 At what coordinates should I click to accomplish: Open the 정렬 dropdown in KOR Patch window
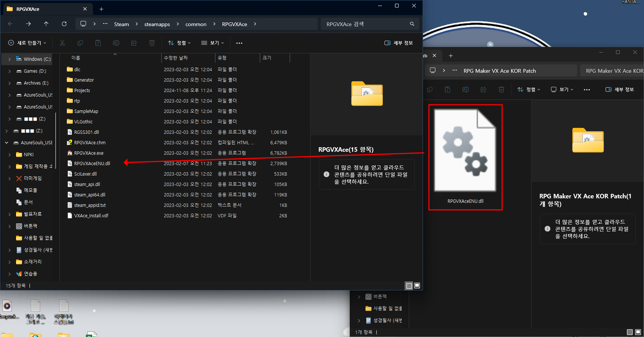(529, 89)
